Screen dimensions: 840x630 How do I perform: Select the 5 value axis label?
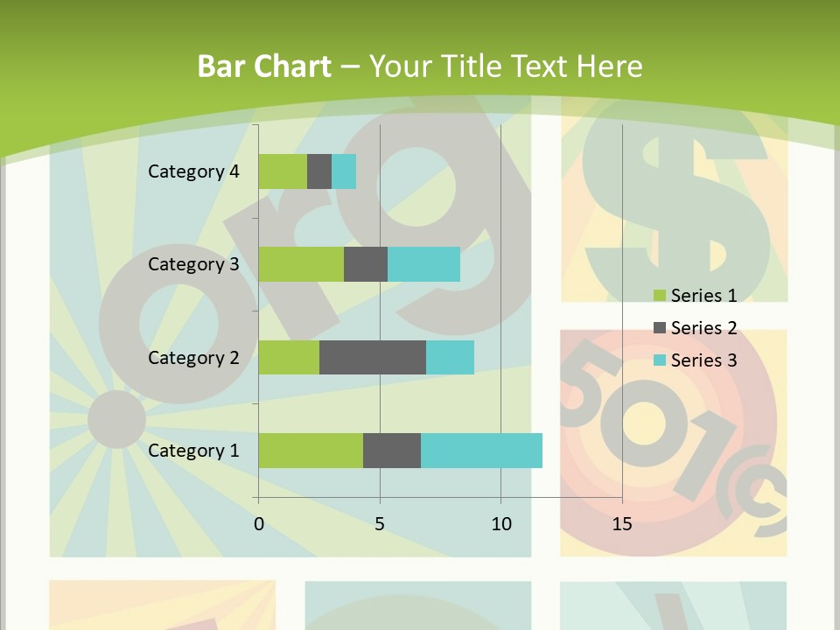[x=380, y=524]
